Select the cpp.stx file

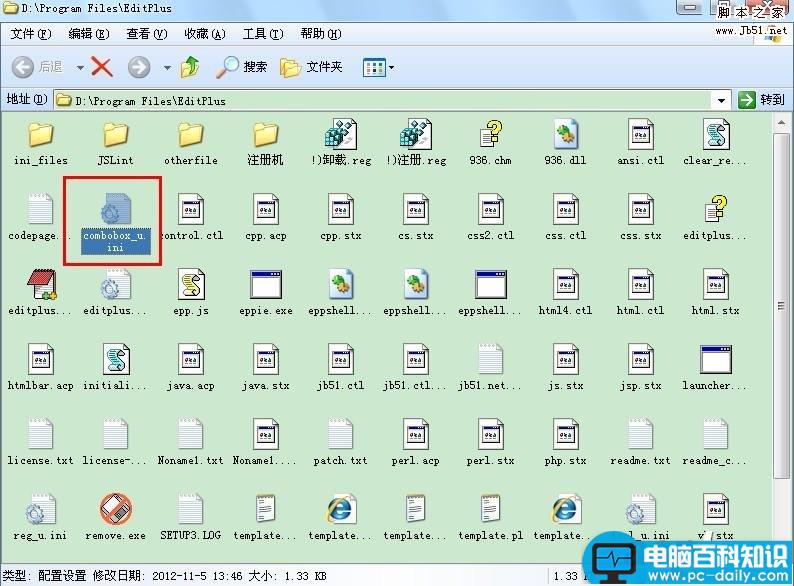[x=341, y=218]
